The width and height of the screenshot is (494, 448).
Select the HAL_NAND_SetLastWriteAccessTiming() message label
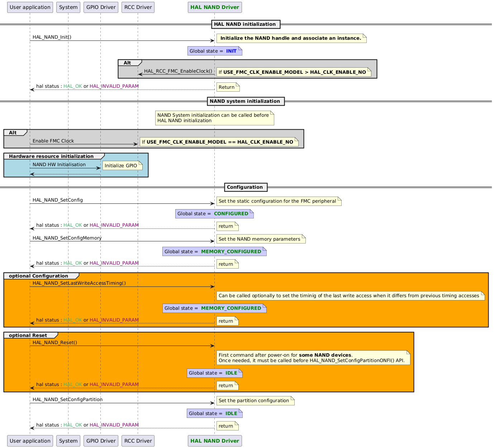(x=79, y=283)
